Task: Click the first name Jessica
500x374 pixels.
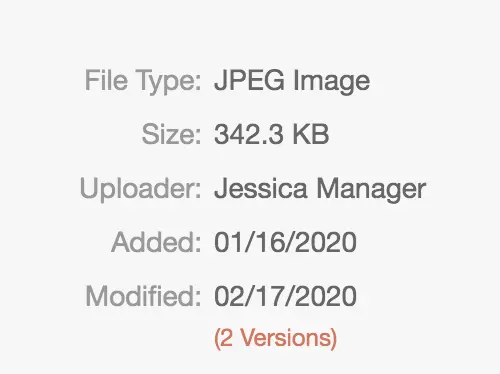Action: 261,188
